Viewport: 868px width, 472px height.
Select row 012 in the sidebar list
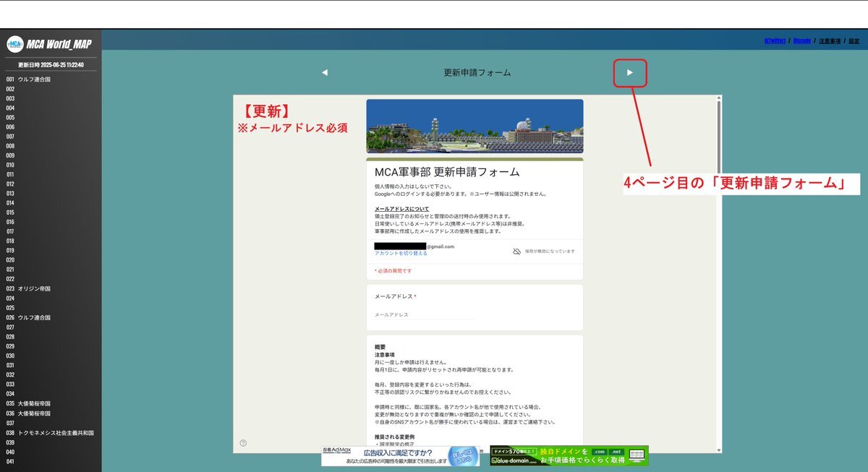click(51, 184)
